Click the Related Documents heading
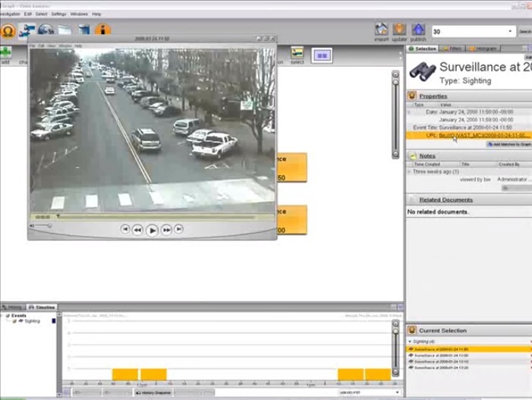The width and height of the screenshot is (532, 400). [x=445, y=200]
